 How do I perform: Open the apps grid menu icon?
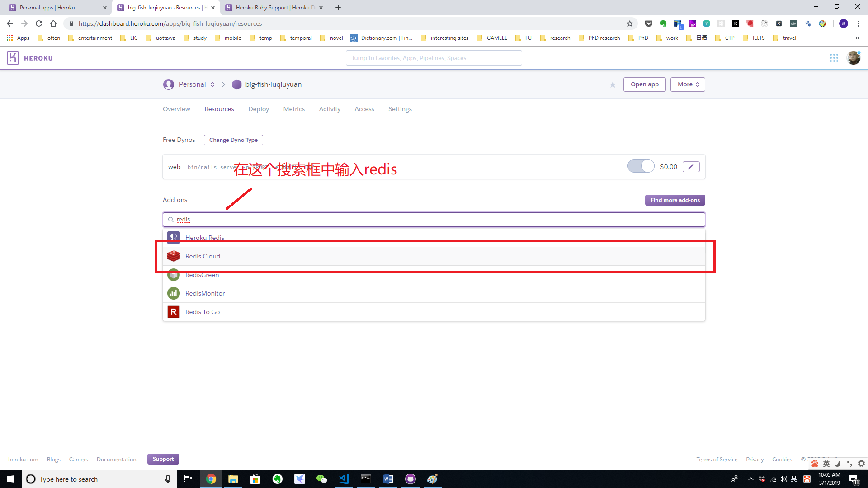[834, 58]
